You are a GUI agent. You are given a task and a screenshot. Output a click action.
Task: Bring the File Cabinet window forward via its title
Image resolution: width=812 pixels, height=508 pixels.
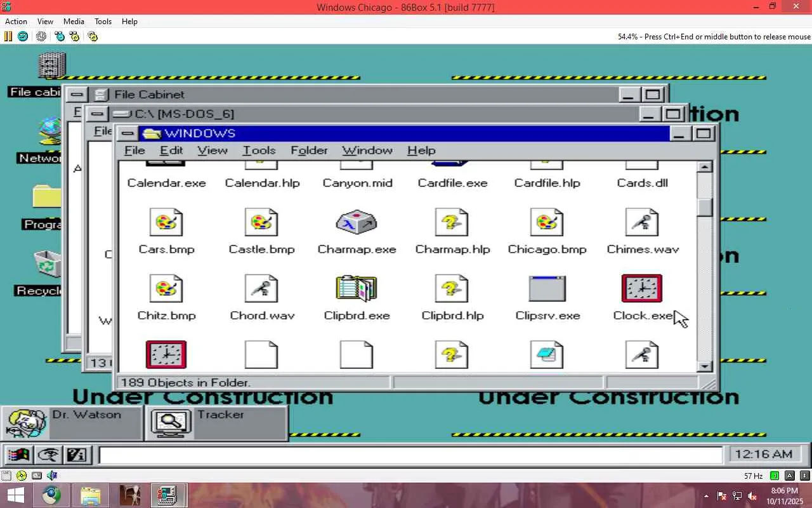[x=353, y=95]
